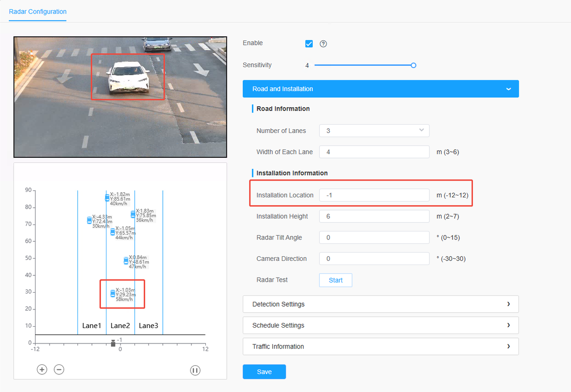This screenshot has width=571, height=392.
Task: Select the vehicle icon at Y:65.57m
Action: [x=113, y=232]
